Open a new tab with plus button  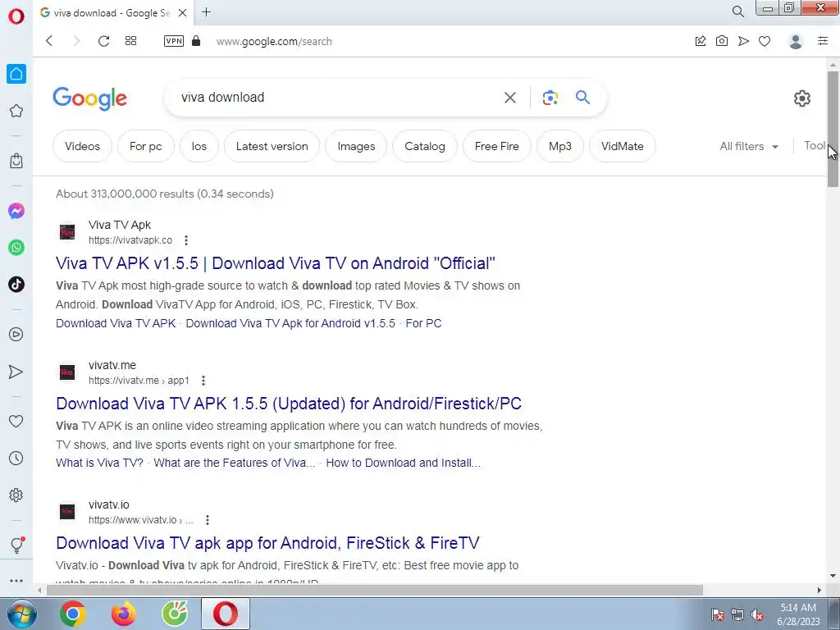coord(206,11)
